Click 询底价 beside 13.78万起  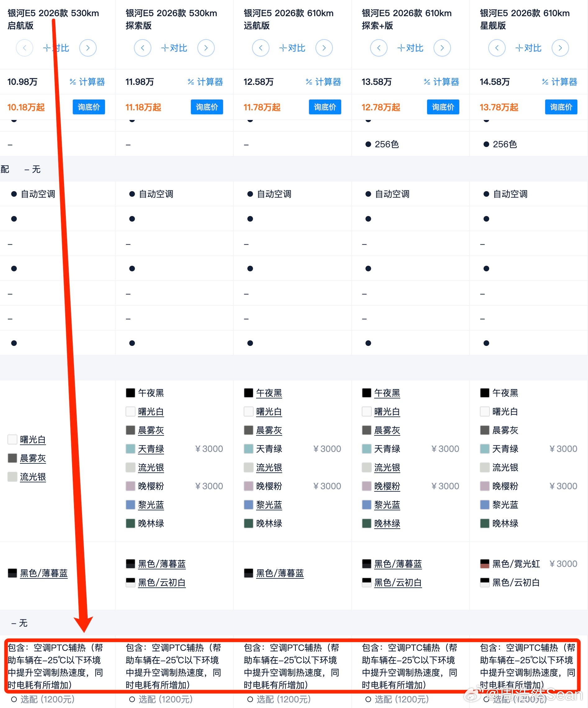point(561,107)
